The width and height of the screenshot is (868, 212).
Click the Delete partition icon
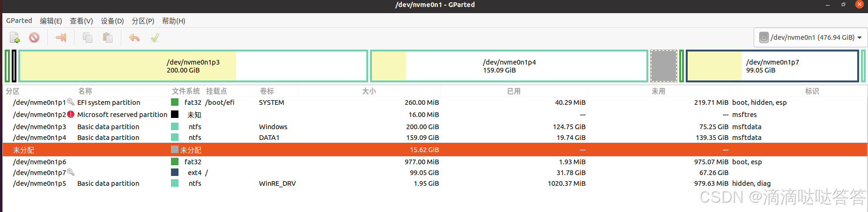[x=34, y=37]
